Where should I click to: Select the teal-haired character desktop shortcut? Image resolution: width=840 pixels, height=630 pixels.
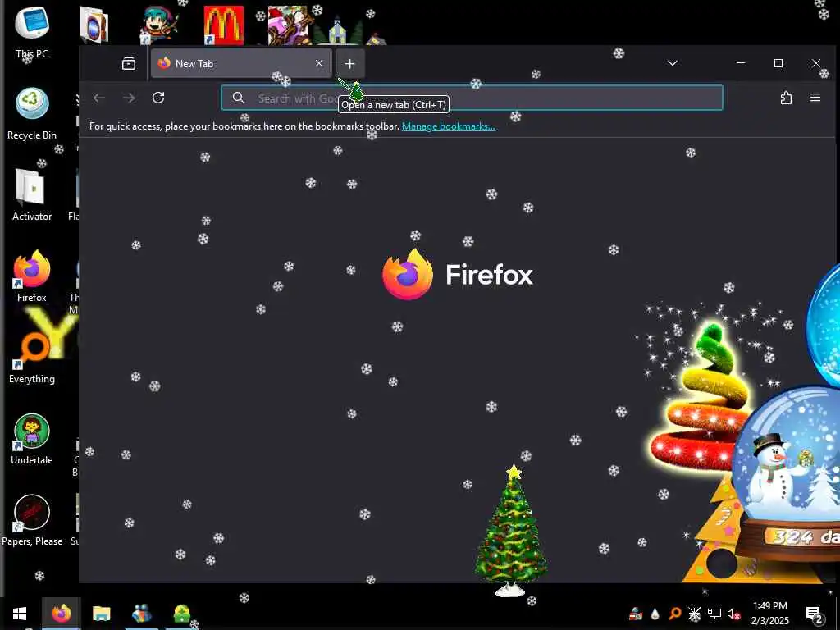tap(159, 25)
